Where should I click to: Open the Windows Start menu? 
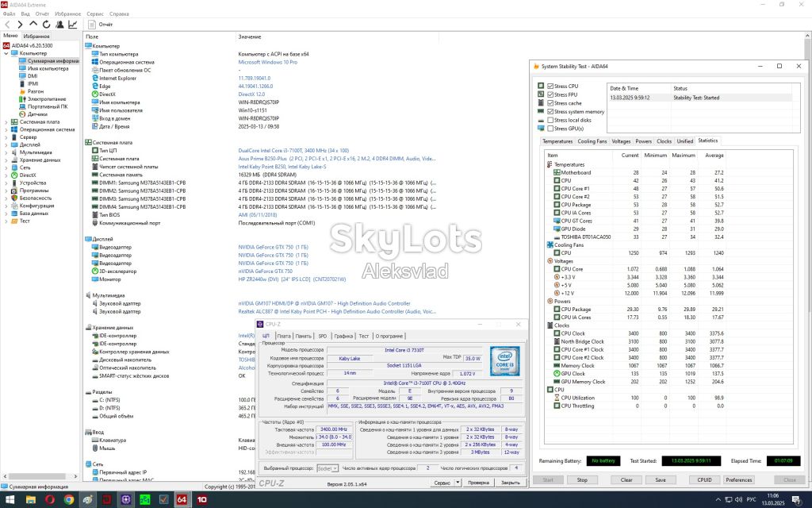click(10, 500)
